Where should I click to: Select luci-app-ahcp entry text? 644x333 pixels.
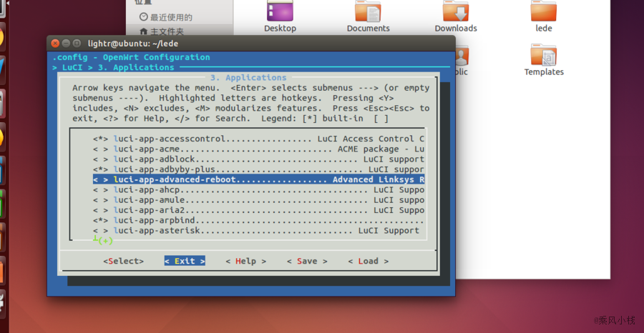pos(147,190)
